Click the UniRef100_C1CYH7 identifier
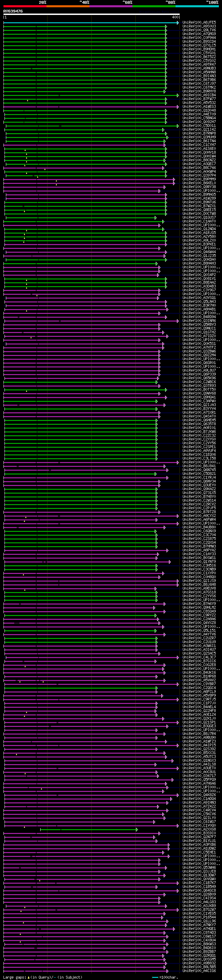This screenshot has width=222, height=980. point(199,145)
